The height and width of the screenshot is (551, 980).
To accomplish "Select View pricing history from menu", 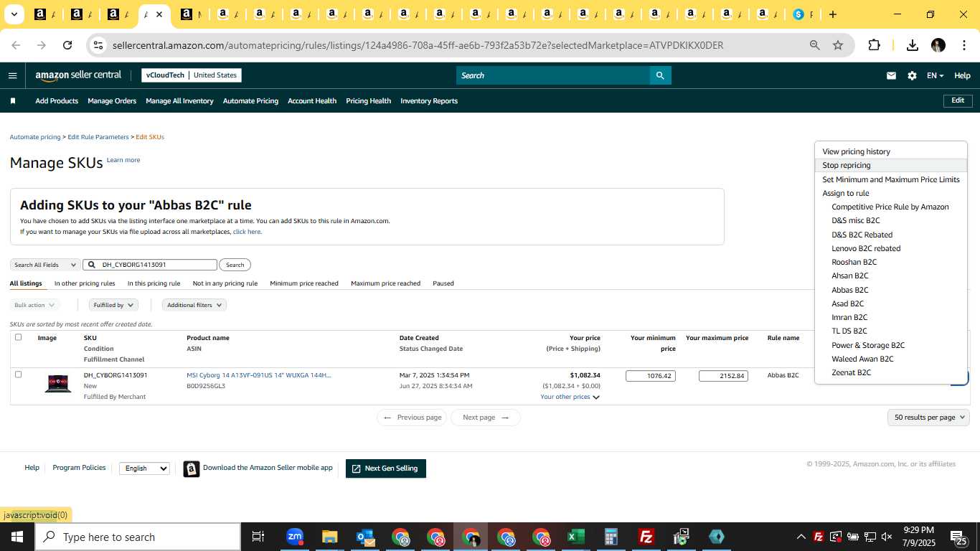I will pyautogui.click(x=856, y=151).
